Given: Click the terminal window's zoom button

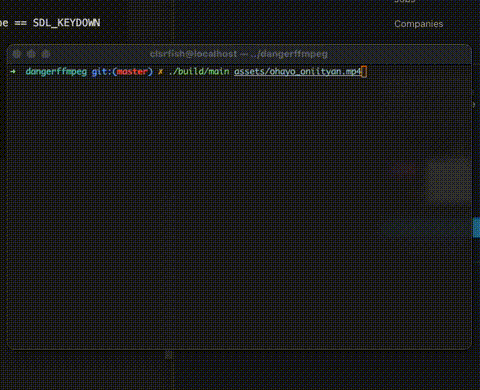Looking at the screenshot, I should (x=46, y=54).
